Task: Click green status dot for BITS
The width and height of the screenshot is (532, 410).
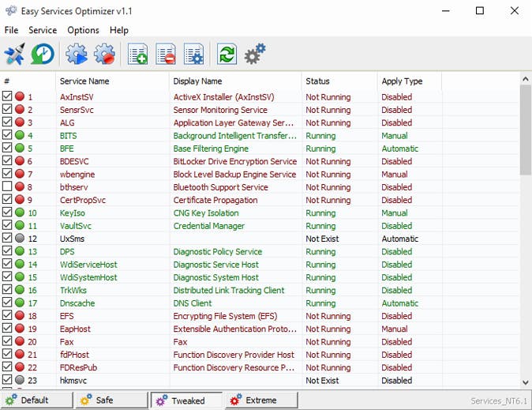Action: point(20,135)
